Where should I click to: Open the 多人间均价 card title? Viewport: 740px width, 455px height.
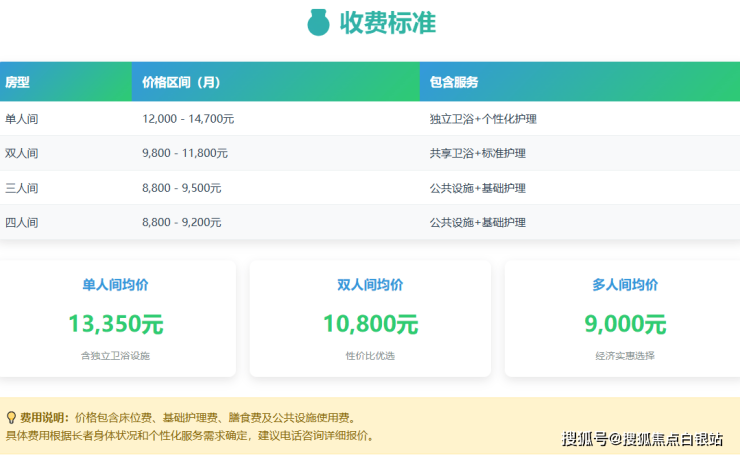pos(625,285)
